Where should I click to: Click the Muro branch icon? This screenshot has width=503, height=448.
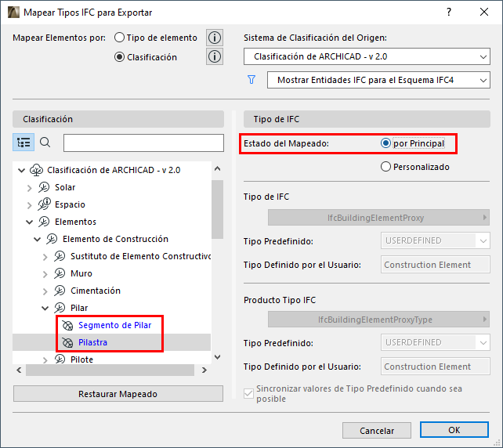pyautogui.click(x=60, y=274)
